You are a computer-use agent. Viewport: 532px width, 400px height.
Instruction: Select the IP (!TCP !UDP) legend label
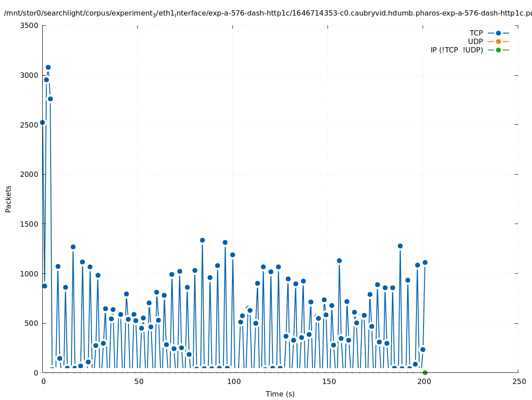(456, 50)
